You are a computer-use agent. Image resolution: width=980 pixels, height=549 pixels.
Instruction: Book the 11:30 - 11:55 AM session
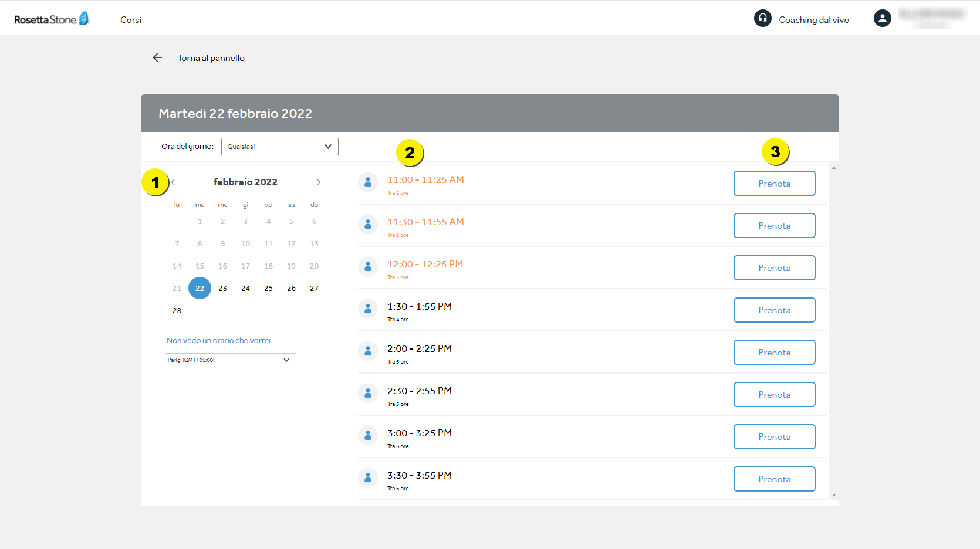774,226
